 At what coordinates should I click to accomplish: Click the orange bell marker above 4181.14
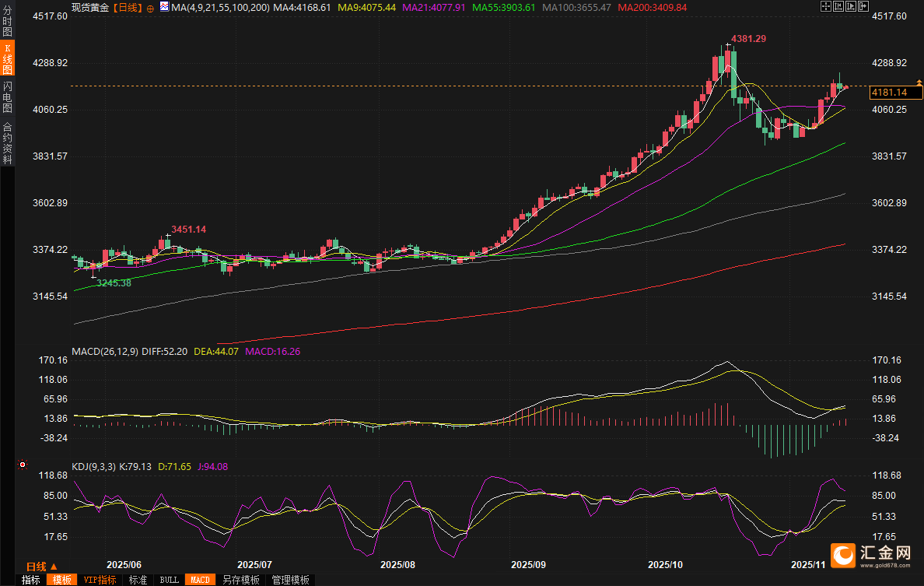(919, 82)
